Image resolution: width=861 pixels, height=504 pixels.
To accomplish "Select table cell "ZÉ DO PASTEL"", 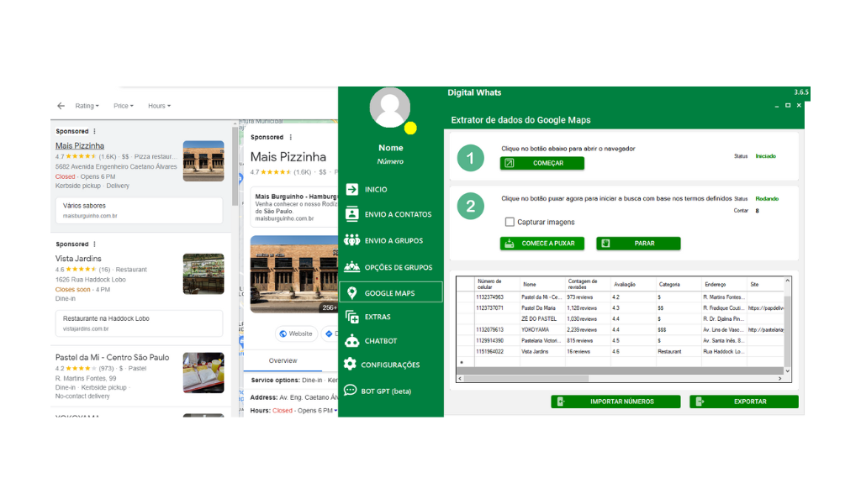I will pos(543,318).
